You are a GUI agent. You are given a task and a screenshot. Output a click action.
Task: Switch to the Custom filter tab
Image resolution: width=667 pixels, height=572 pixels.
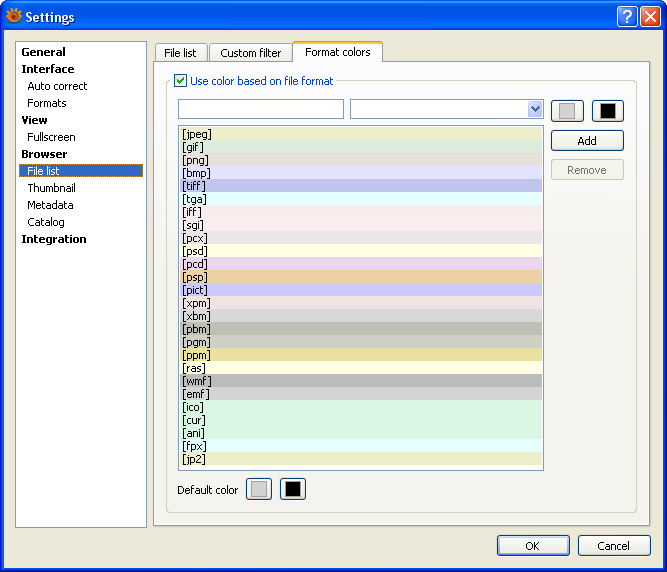click(x=251, y=53)
